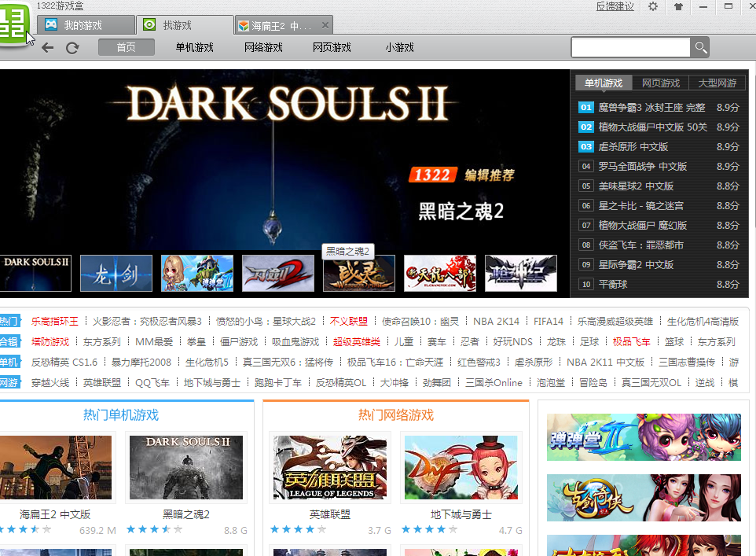Click the 地下城与勇士 game cover
The height and width of the screenshot is (556, 756).
click(x=461, y=467)
